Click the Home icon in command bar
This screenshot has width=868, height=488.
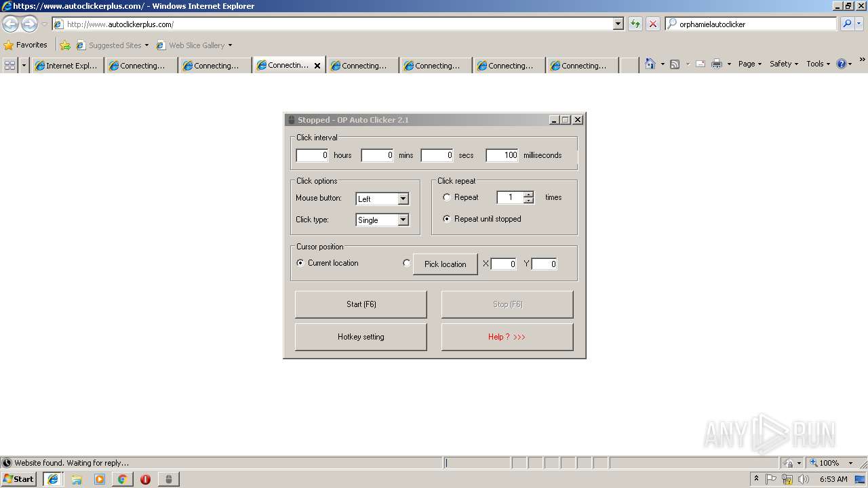click(x=650, y=64)
